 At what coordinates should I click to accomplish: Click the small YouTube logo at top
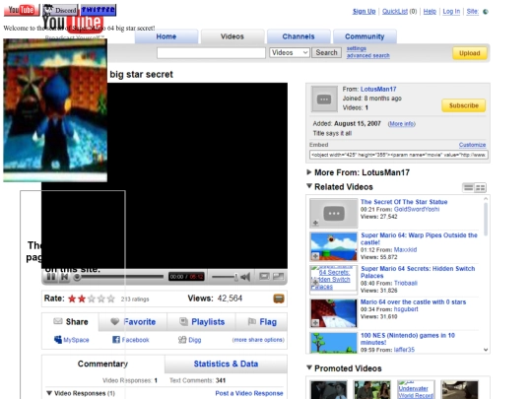point(22,10)
